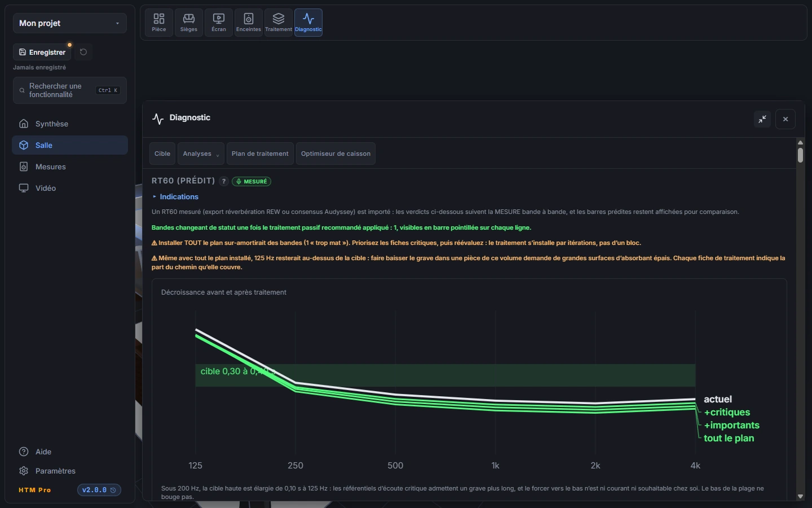Click the HTM Pro label
812x508 pixels.
[35, 490]
